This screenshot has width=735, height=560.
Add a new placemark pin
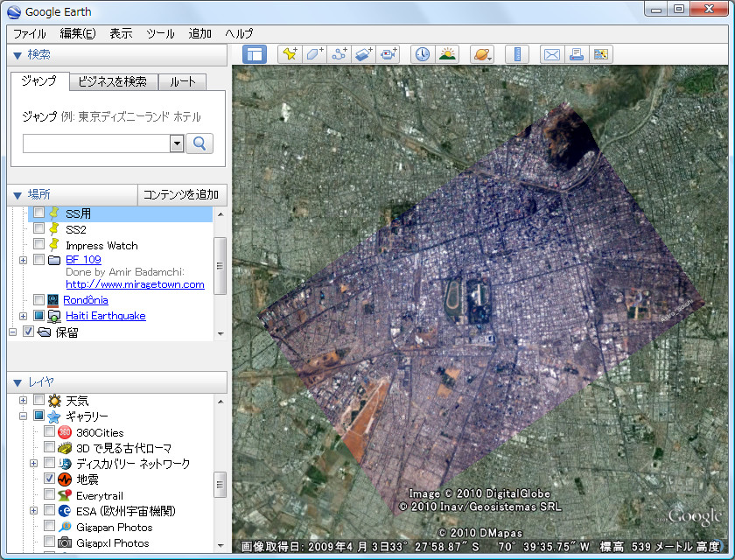[x=290, y=54]
